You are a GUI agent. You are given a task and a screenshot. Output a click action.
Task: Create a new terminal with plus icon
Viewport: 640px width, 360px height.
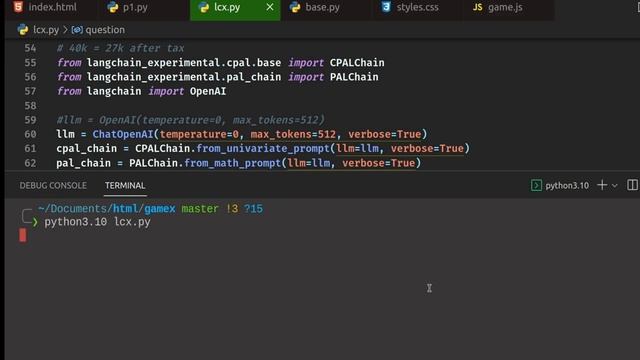tap(602, 185)
